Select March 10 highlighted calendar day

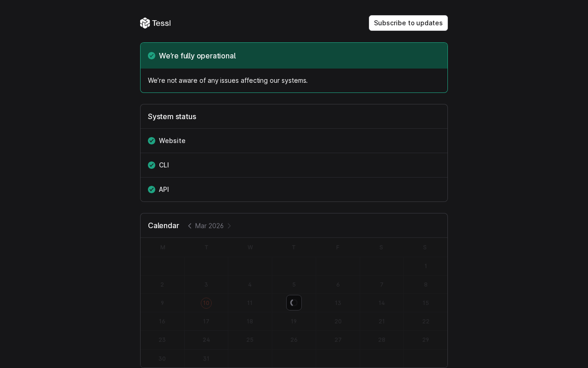coord(206,303)
